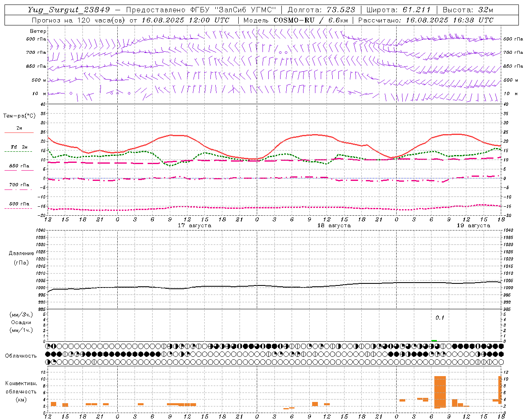Click the green dashed sample under Td 2м

[x=18, y=152]
